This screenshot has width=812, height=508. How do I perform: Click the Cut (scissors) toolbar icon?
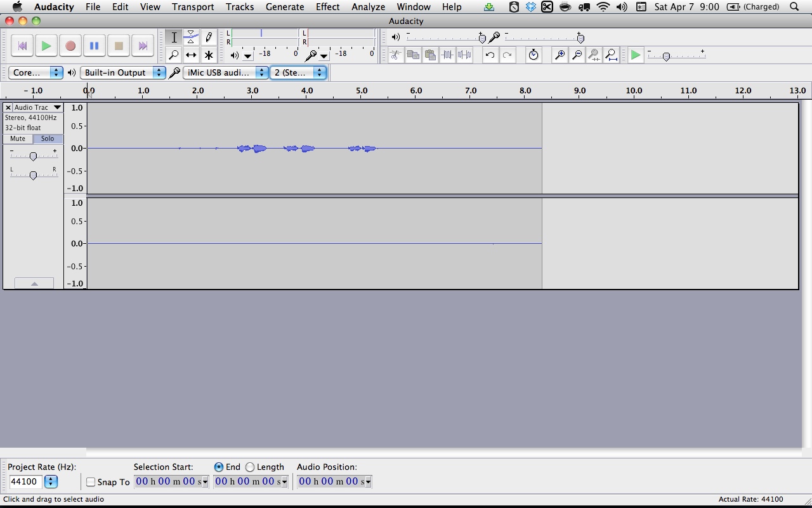396,55
